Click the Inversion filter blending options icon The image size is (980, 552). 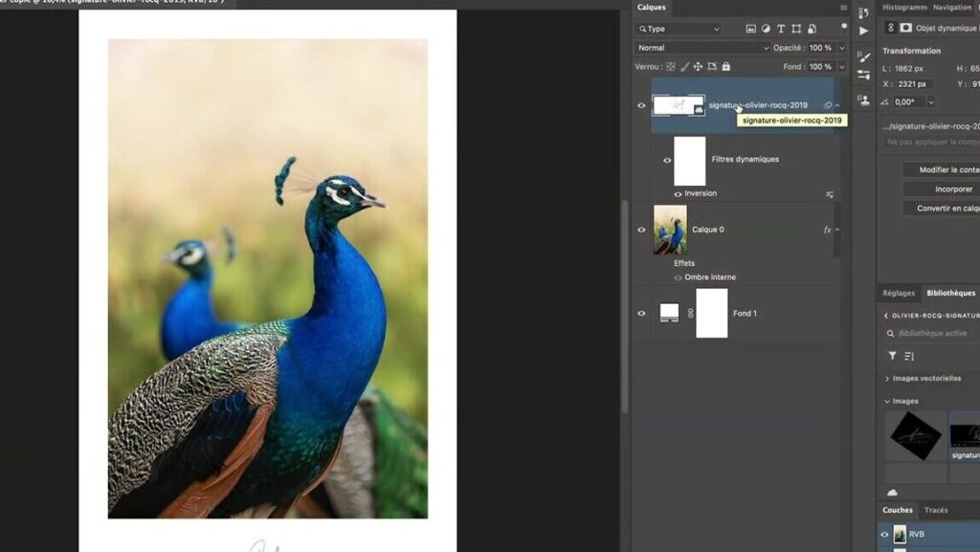[x=830, y=194]
